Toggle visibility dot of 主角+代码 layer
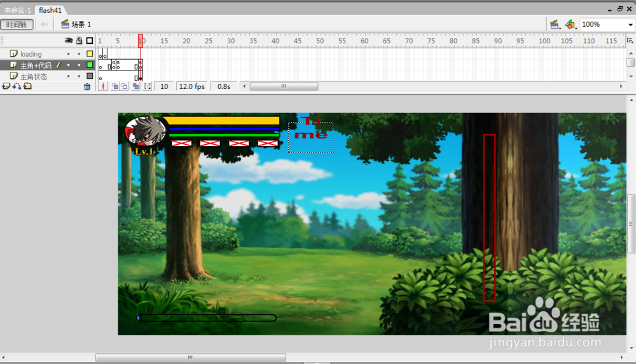This screenshot has height=364, width=636. pyautogui.click(x=69, y=65)
